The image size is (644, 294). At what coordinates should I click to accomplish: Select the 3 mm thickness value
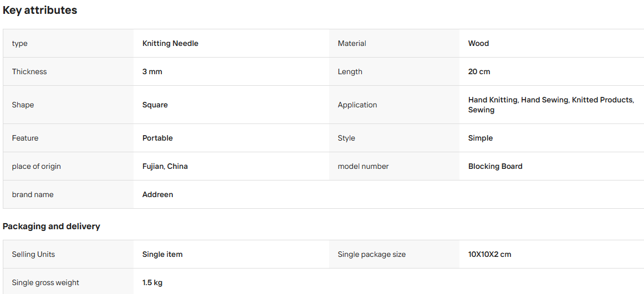click(152, 71)
